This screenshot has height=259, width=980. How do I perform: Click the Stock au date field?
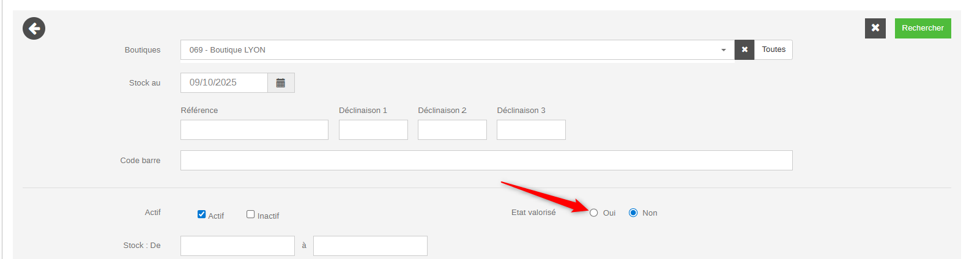pos(224,83)
